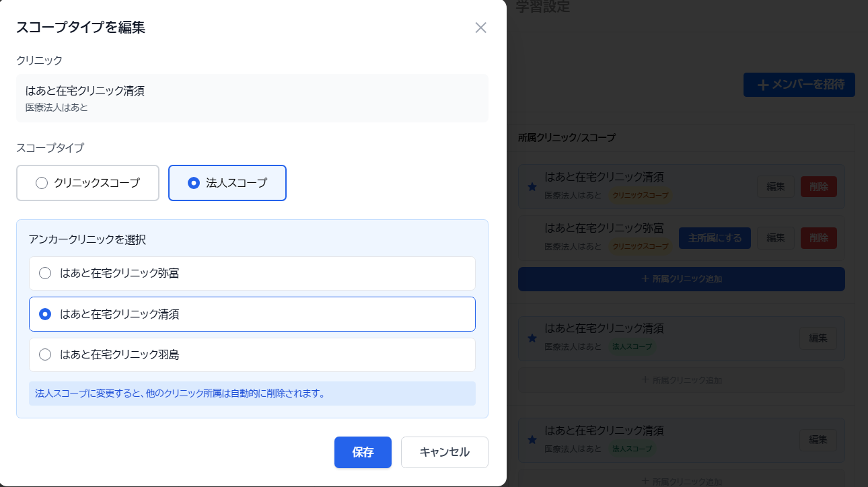
Task: Select the クリニックスコープ radio option
Action: [42, 183]
